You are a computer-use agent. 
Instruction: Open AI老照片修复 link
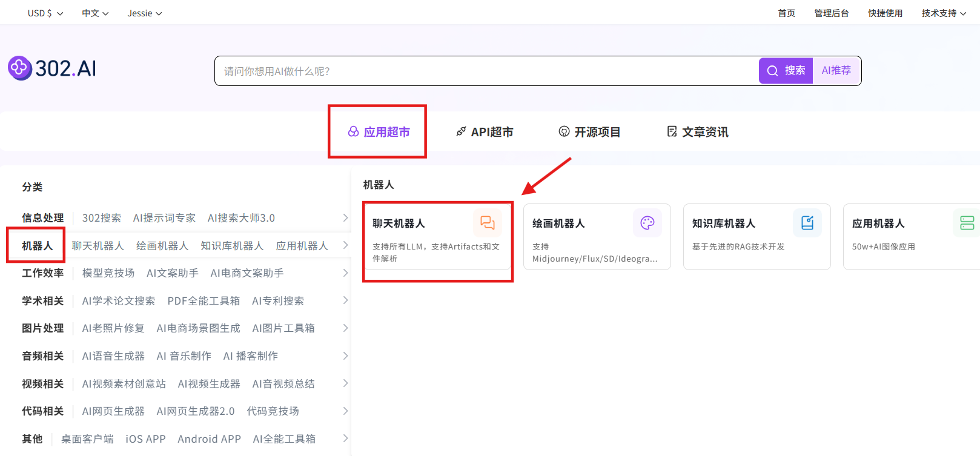tap(113, 328)
